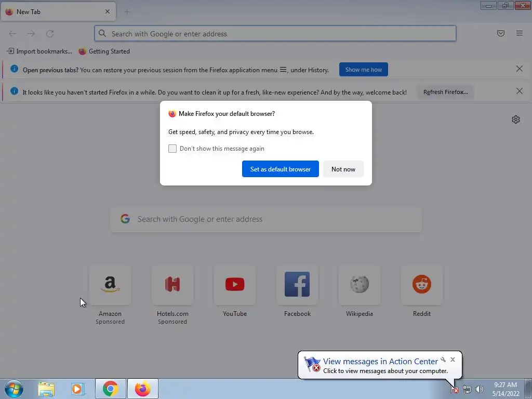Viewport: 532px width, 399px height.
Task: Choose Not now in the dialog
Action: click(x=343, y=169)
